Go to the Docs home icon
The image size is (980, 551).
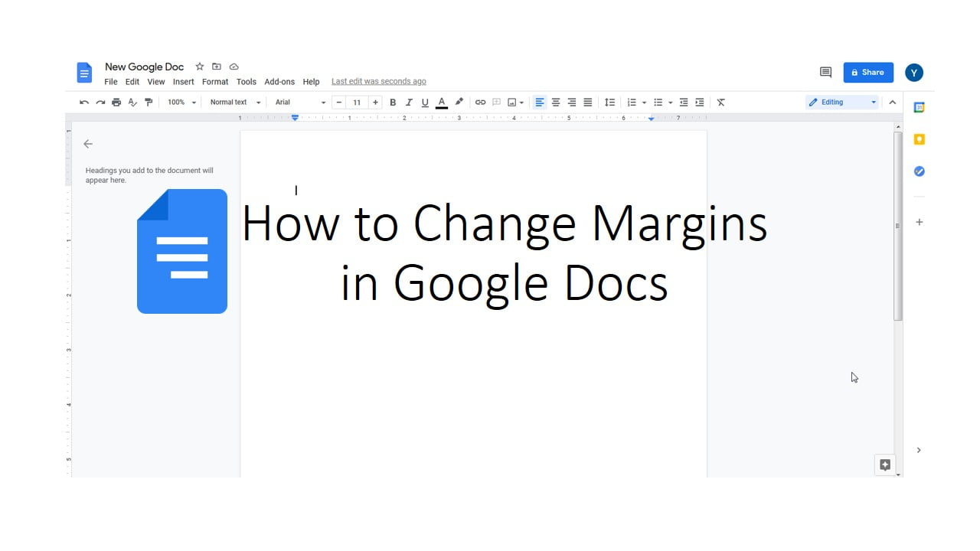tap(84, 73)
